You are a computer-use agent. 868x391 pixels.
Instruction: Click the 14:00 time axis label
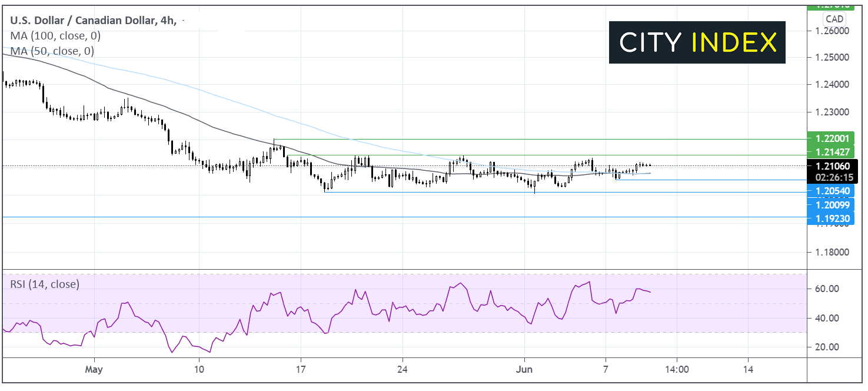[676, 369]
